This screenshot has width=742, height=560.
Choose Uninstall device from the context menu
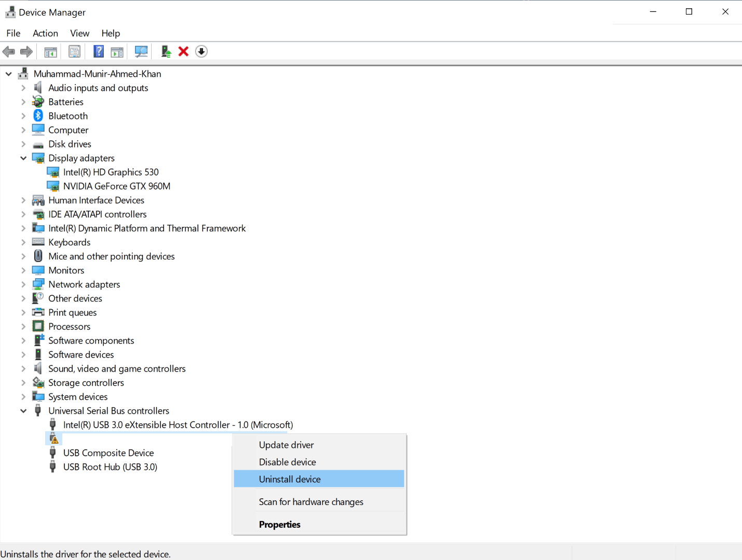(290, 479)
